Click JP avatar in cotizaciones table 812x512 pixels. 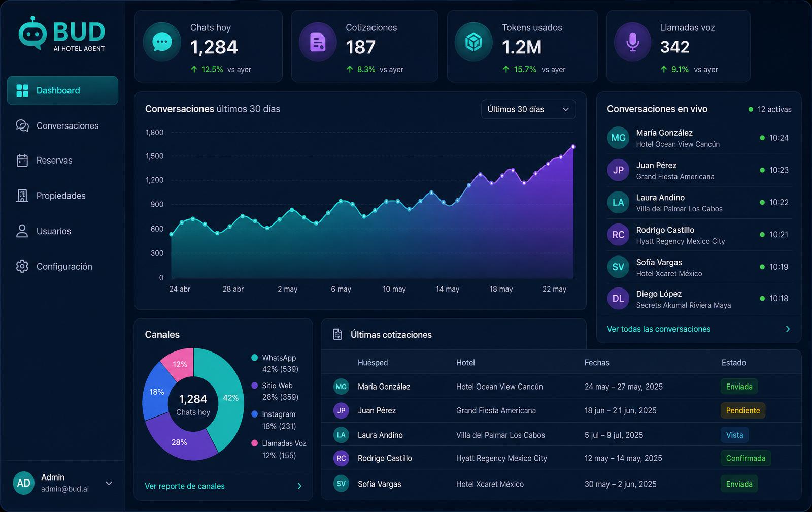(x=341, y=410)
